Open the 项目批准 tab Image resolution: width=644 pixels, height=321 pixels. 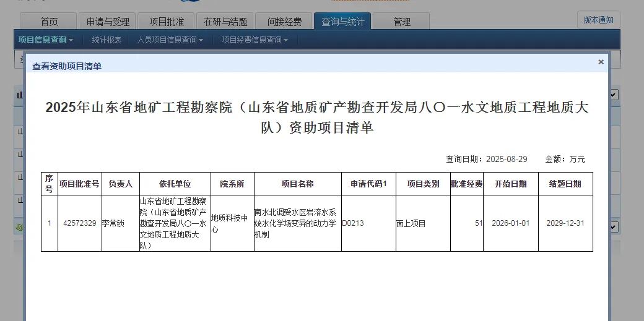coord(167,22)
